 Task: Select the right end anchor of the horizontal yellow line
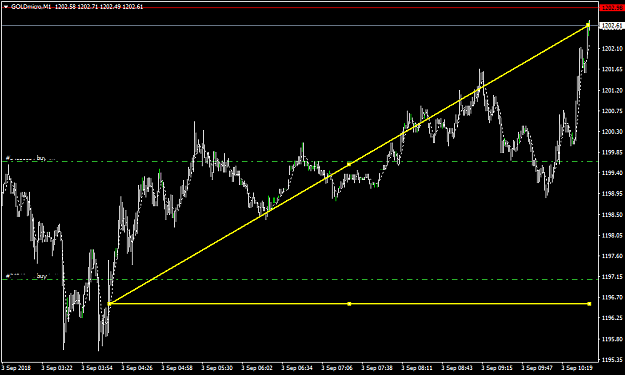(589, 304)
